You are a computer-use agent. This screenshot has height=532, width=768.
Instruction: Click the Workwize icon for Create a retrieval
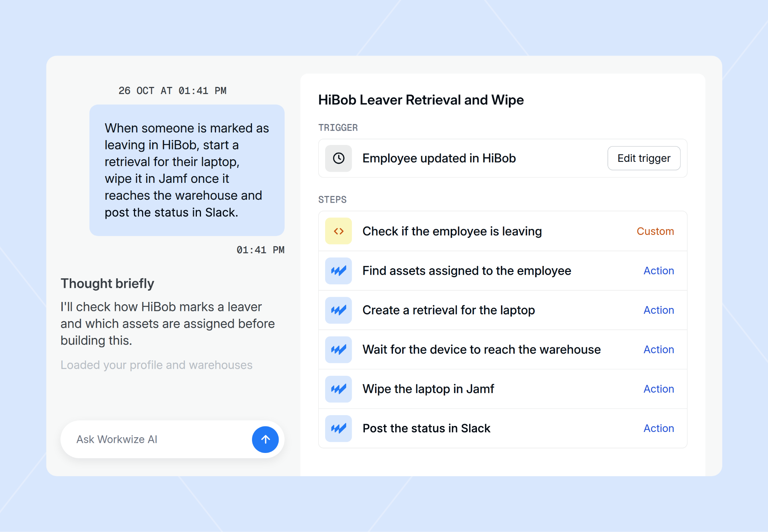click(x=338, y=310)
